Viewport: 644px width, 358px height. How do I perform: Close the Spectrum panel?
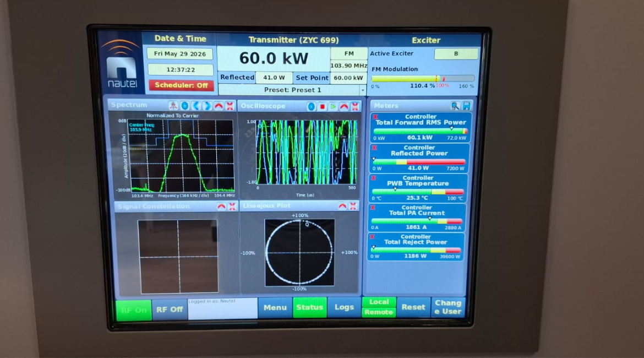coord(230,106)
